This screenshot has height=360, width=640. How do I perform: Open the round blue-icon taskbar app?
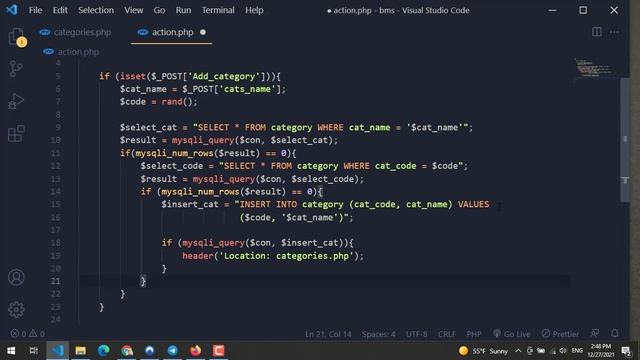[150, 351]
